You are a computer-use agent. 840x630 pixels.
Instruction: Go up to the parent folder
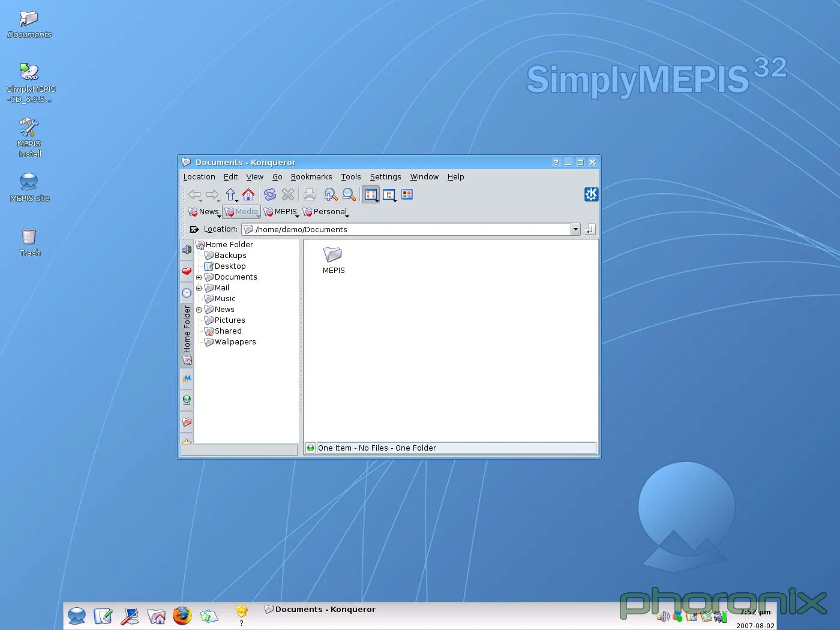(231, 194)
